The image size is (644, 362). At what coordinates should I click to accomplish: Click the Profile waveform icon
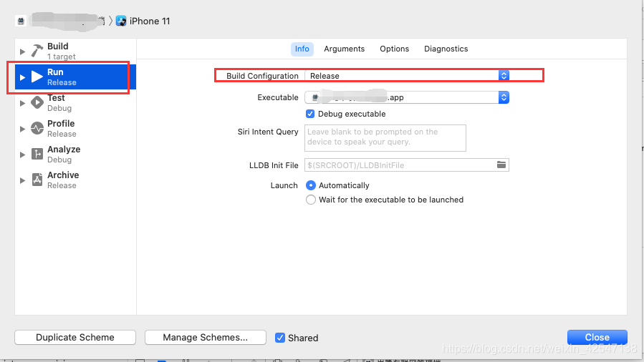37,128
